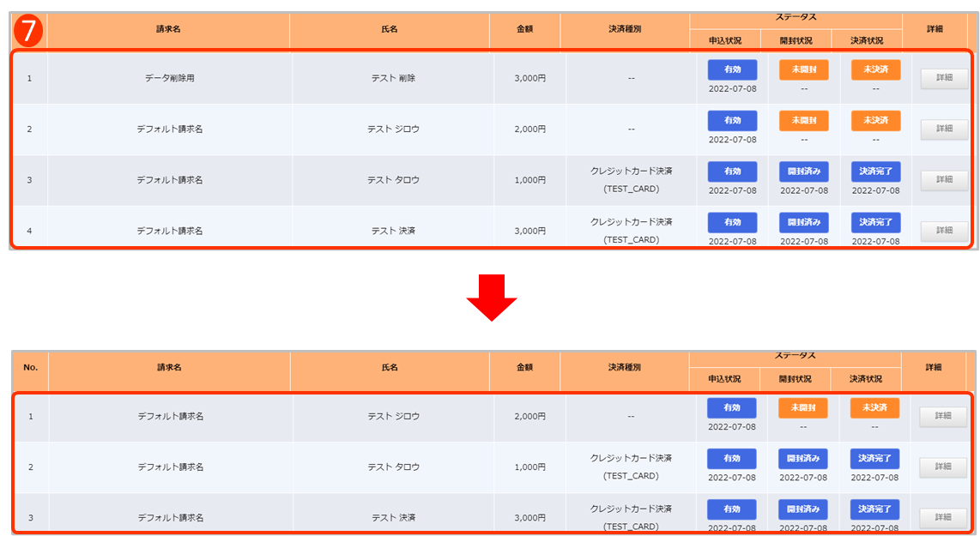
Task: Click 開封済み badge for テスト 決済, bottom table
Action: [x=802, y=509]
